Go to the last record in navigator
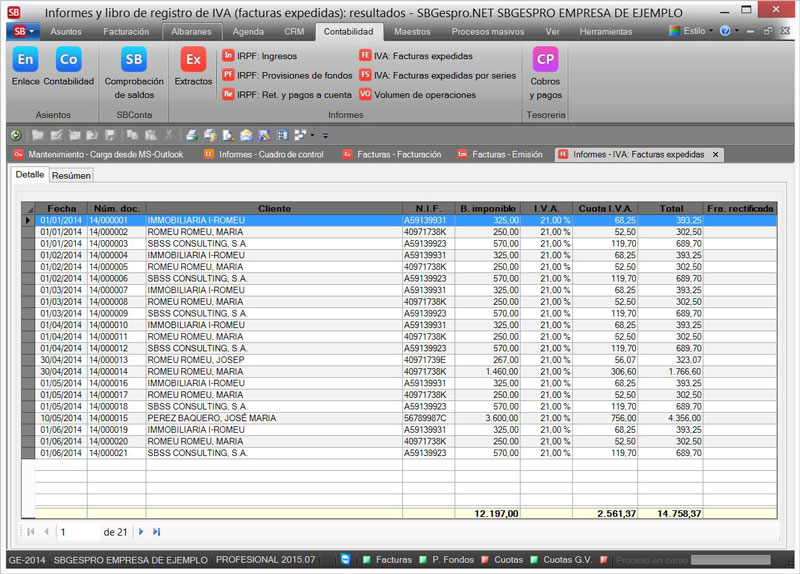The width and height of the screenshot is (800, 574). (157, 532)
